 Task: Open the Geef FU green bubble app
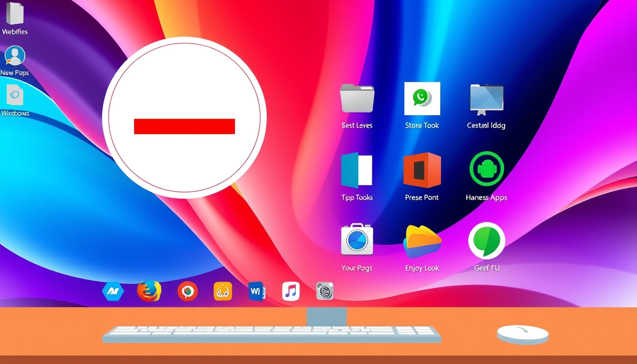(487, 241)
